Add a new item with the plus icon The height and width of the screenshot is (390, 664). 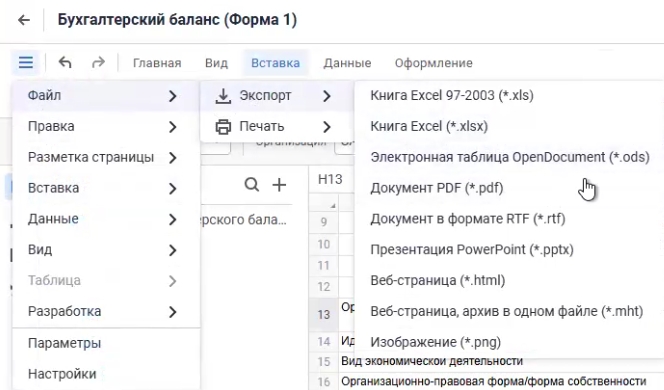click(x=279, y=185)
